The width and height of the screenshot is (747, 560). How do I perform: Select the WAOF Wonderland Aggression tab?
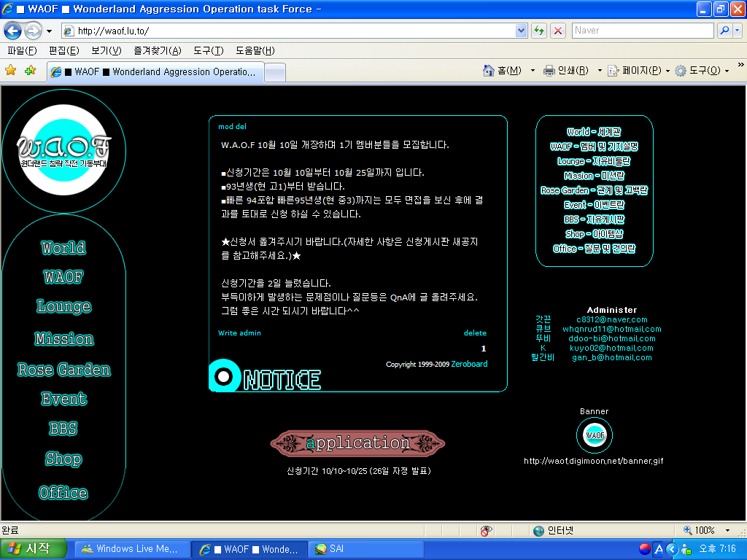tap(155, 72)
